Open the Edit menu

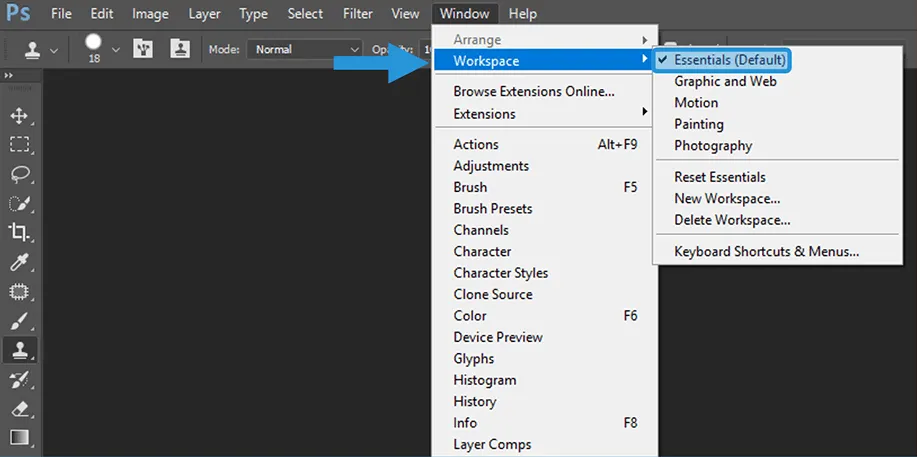click(x=102, y=13)
